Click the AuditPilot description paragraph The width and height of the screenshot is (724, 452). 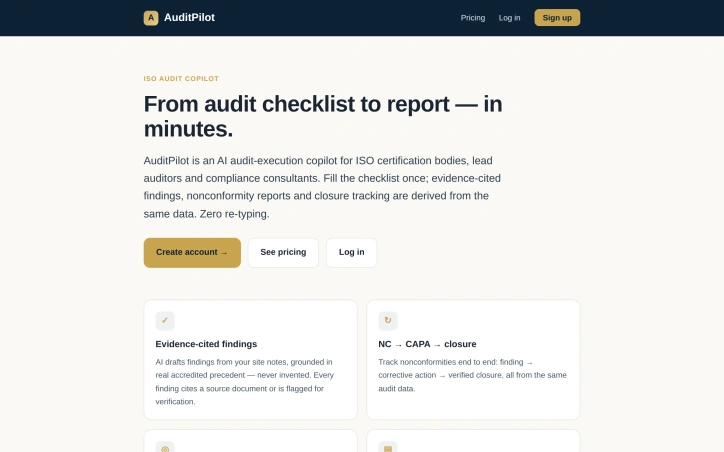pos(322,187)
